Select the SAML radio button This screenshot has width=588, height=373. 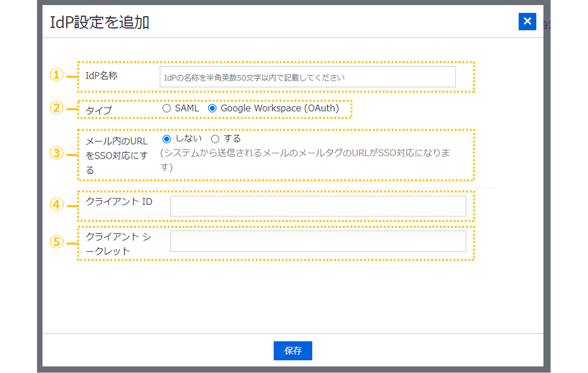pyautogui.click(x=167, y=109)
